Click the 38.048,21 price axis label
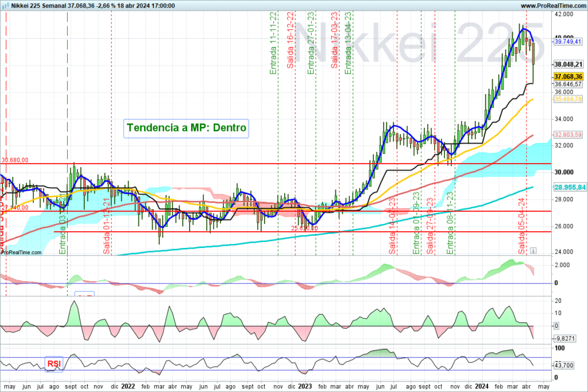Image resolution: width=588 pixels, height=392 pixels. tap(568, 64)
